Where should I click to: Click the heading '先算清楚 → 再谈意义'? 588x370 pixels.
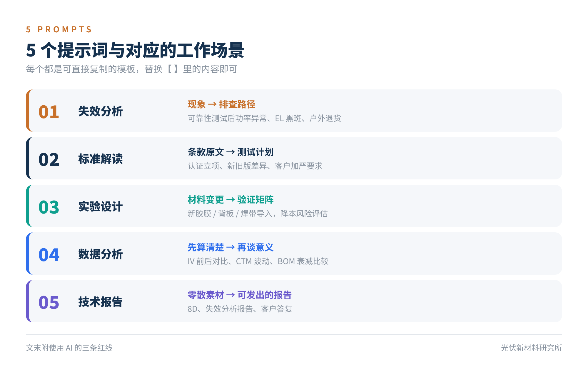point(230,247)
